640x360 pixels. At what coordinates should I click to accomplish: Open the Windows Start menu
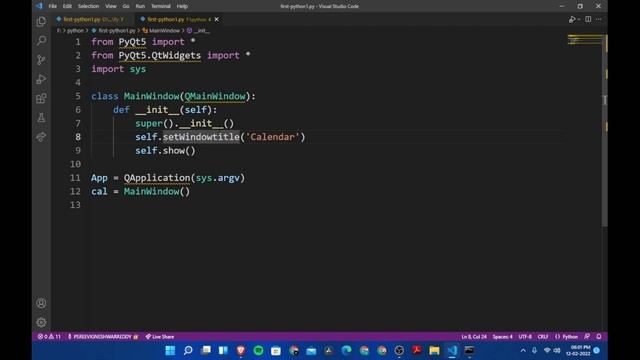[x=170, y=350]
